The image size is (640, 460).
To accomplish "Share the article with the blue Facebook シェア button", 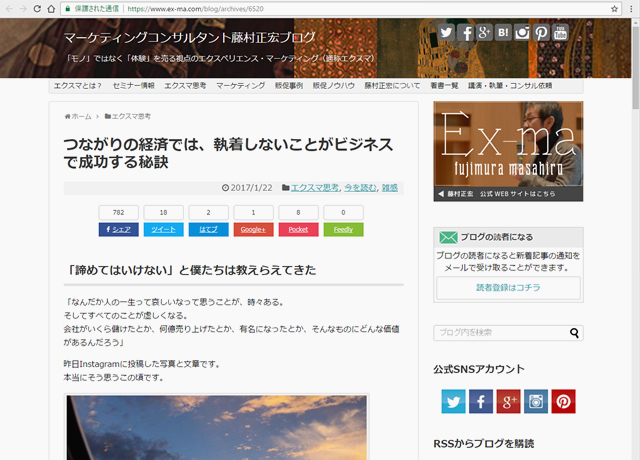I will (x=118, y=229).
